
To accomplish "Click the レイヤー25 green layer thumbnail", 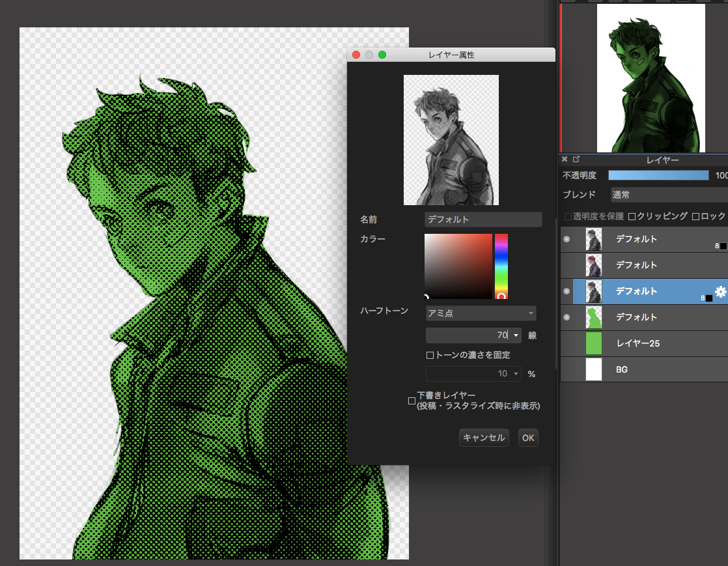I will pos(594,343).
